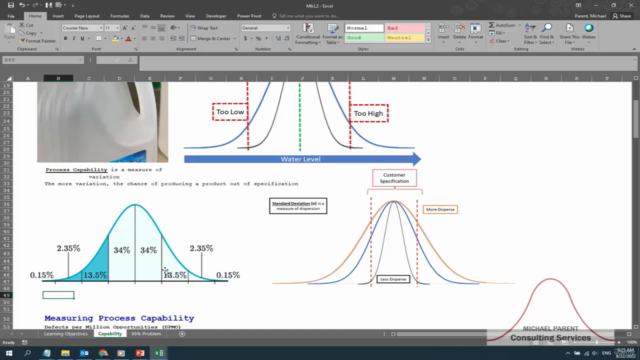Screen dimensions: 640x360
Task: Expand the cell Styles gallery
Action: click(x=428, y=40)
